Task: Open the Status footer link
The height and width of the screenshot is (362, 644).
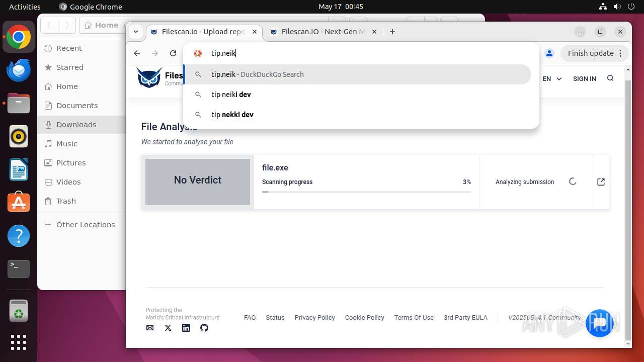Action: (275, 318)
